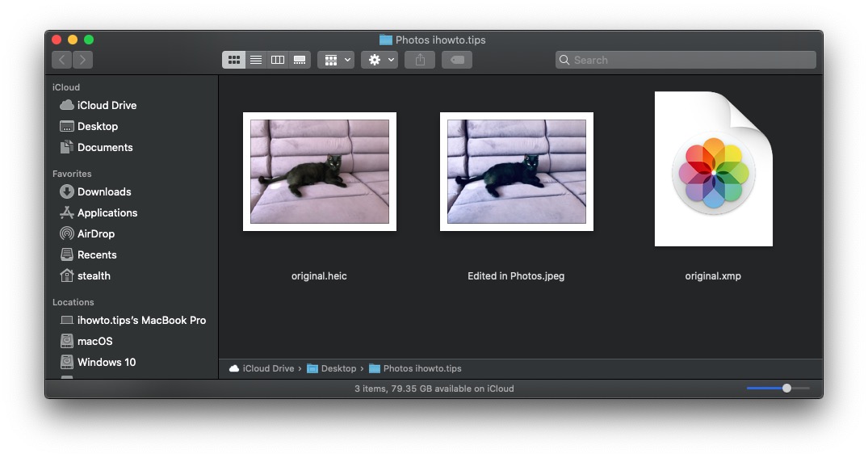Select AirDrop in the sidebar
The image size is (868, 458).
pyautogui.click(x=95, y=233)
